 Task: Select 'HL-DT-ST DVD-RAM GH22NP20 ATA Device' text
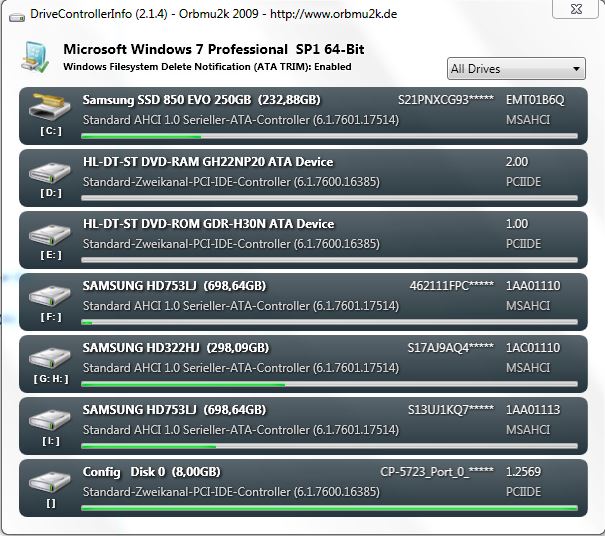pos(208,162)
